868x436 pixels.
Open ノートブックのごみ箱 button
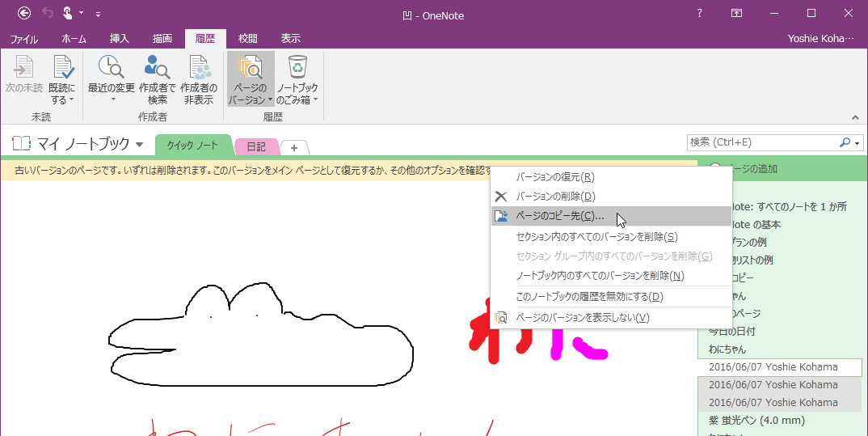click(x=297, y=80)
